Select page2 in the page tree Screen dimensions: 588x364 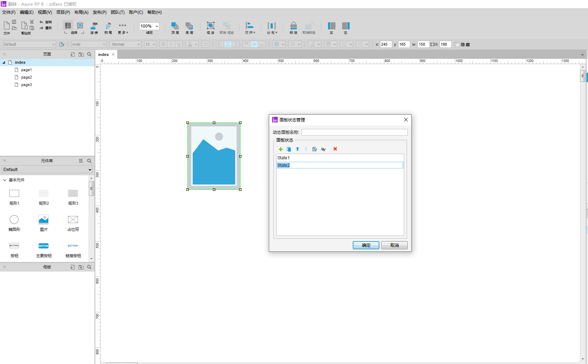[27, 77]
